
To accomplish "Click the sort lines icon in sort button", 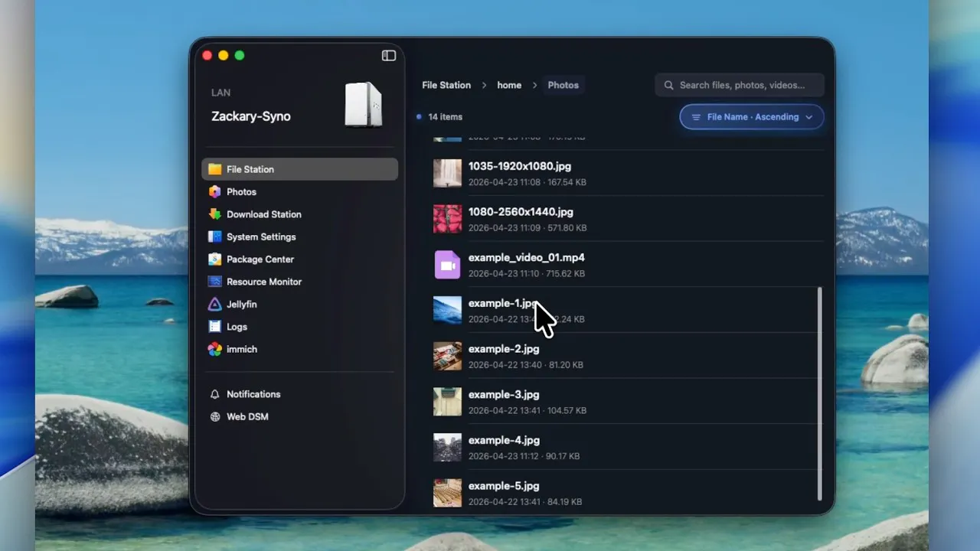I will [x=696, y=117].
